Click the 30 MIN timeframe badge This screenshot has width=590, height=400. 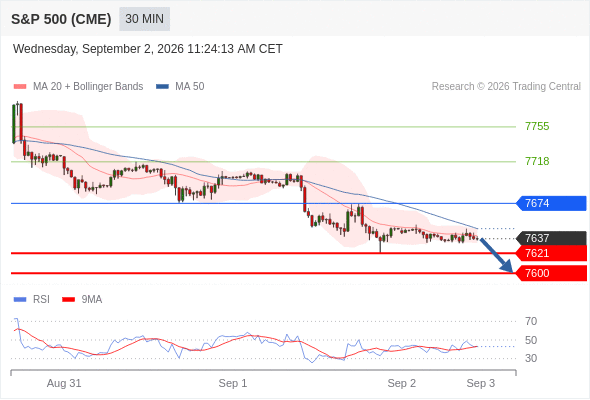(144, 19)
